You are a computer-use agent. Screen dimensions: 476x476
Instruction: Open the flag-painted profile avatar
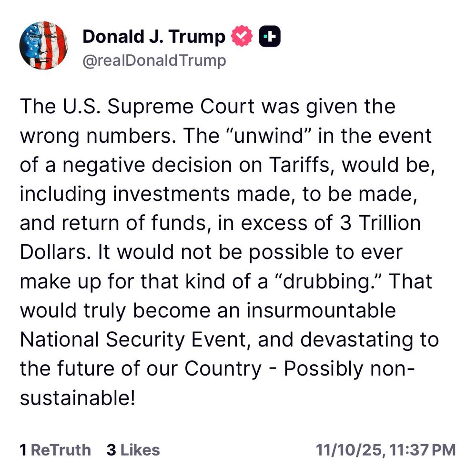pyautogui.click(x=43, y=46)
